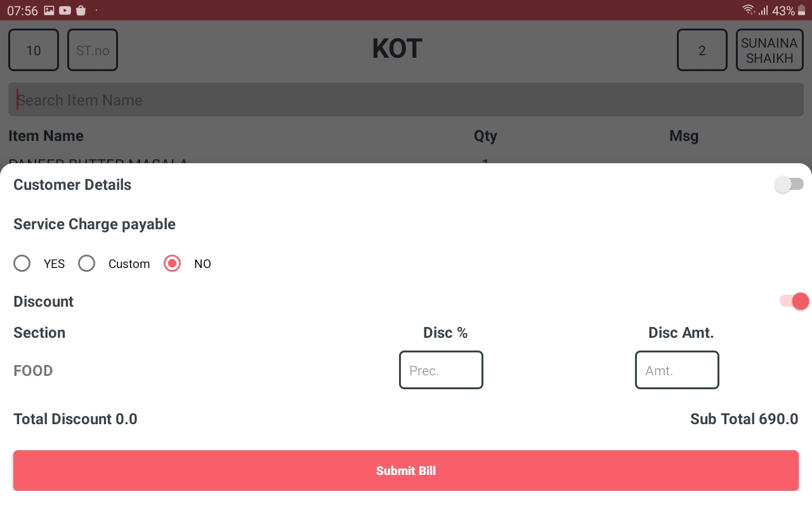The image size is (812, 508).
Task: Click the Submit Bill button
Action: 406,471
